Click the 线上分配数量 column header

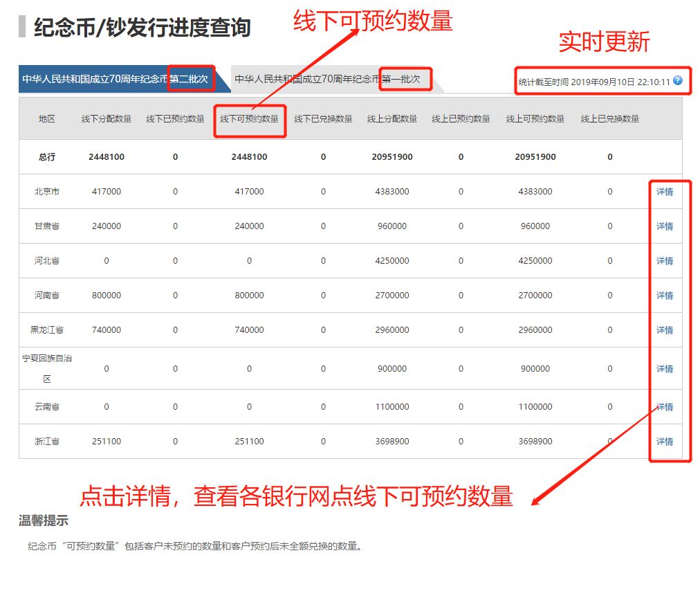[x=392, y=119]
